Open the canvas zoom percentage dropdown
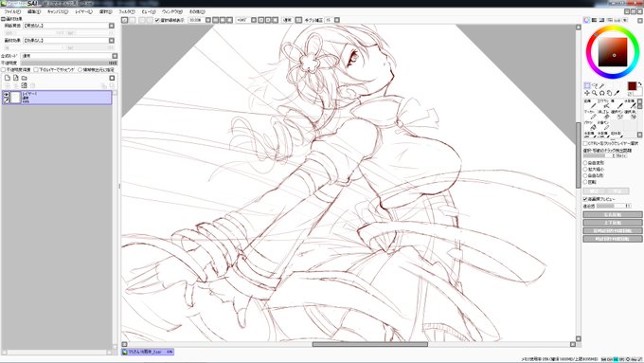This screenshot has width=644, height=363. tap(208, 20)
